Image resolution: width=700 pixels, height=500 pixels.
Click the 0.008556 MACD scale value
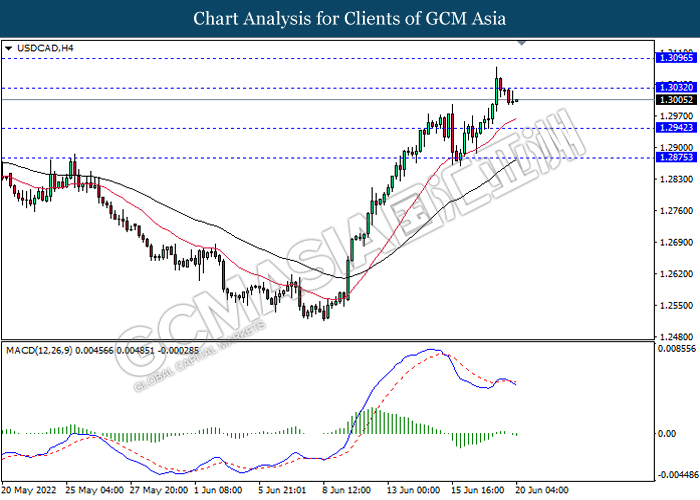pyautogui.click(x=677, y=348)
